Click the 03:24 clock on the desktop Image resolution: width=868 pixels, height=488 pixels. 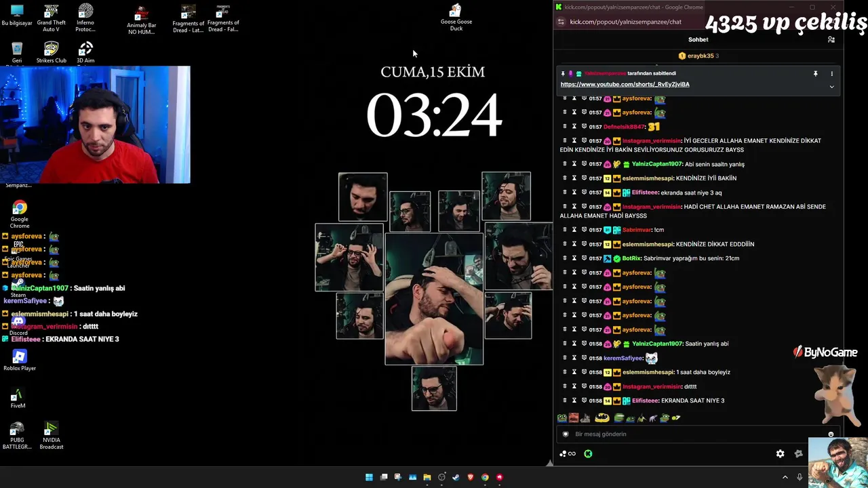[434, 115]
